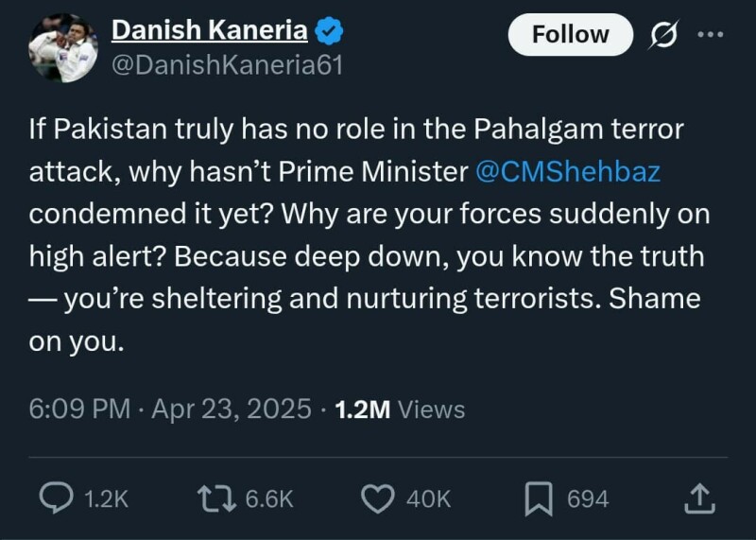This screenshot has width=756, height=540.
Task: Like the tweet with the heart icon
Action: [379, 498]
